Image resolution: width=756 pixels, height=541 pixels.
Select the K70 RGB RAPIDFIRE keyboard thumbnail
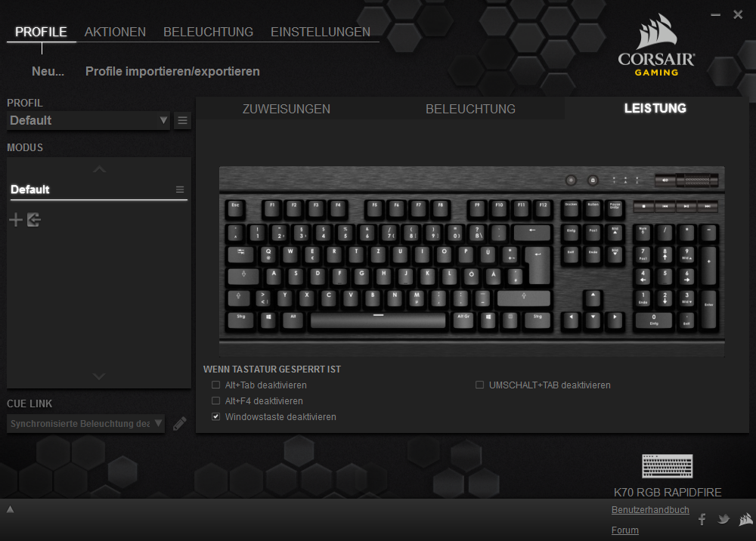point(668,466)
